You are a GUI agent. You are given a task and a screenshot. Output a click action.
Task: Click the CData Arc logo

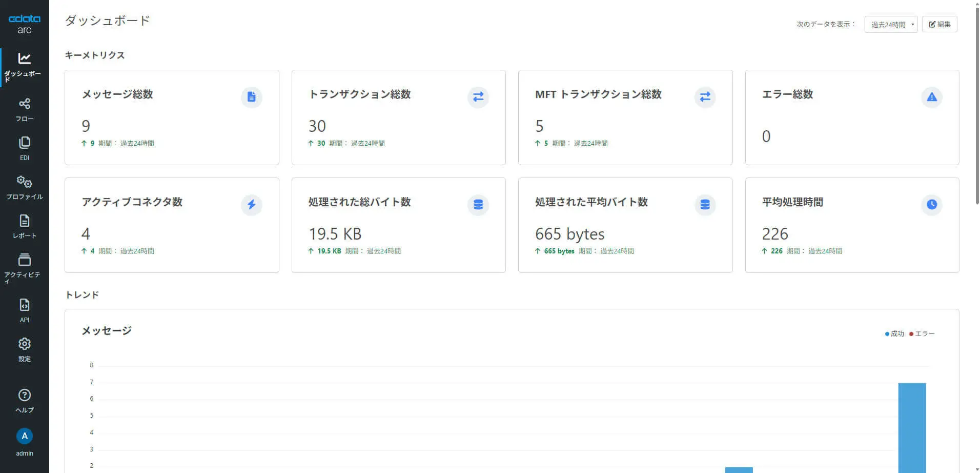coord(24,24)
